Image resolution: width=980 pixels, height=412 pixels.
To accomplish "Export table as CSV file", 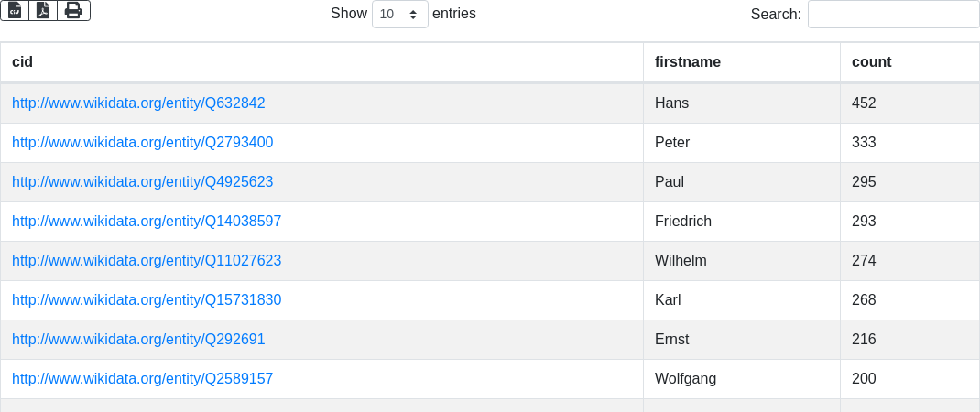I will pos(15,10).
